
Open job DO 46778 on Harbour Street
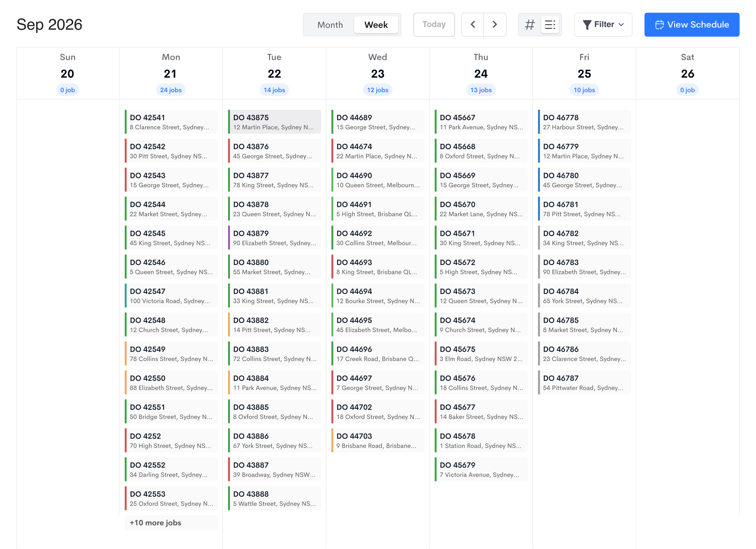click(584, 122)
